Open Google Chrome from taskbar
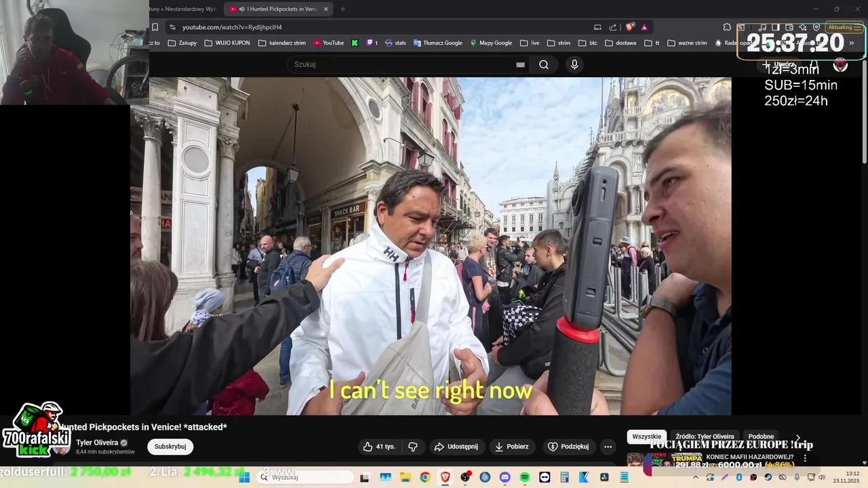Screen dimensions: 868x488 click(x=425, y=477)
